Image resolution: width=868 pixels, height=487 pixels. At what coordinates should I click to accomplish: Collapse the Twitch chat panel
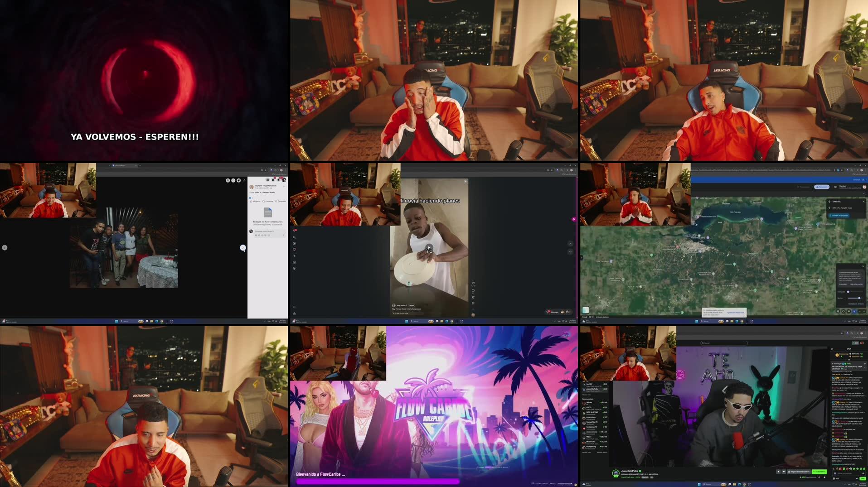tap(833, 349)
